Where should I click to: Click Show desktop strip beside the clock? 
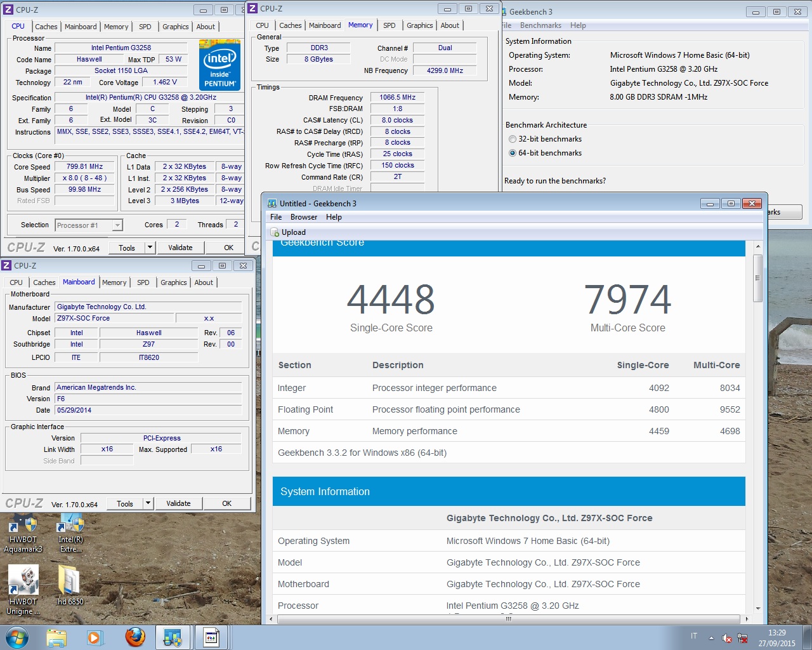pos(807,638)
